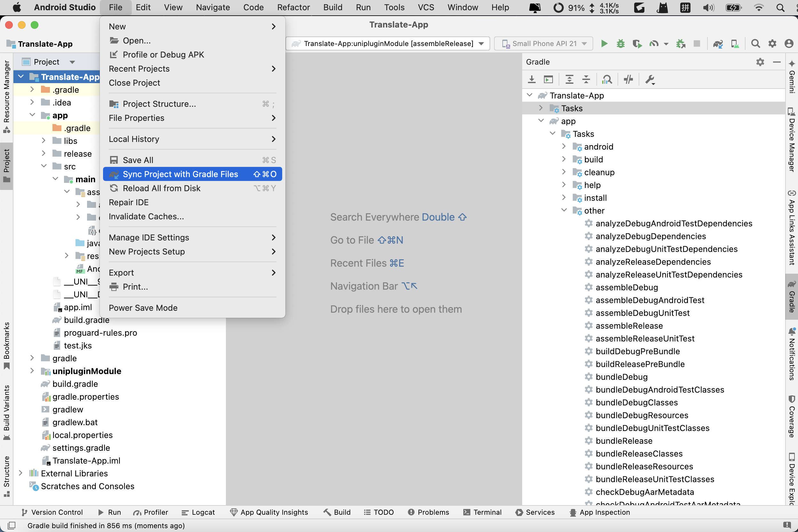Collapse the other task group
The image size is (798, 532).
[564, 210]
